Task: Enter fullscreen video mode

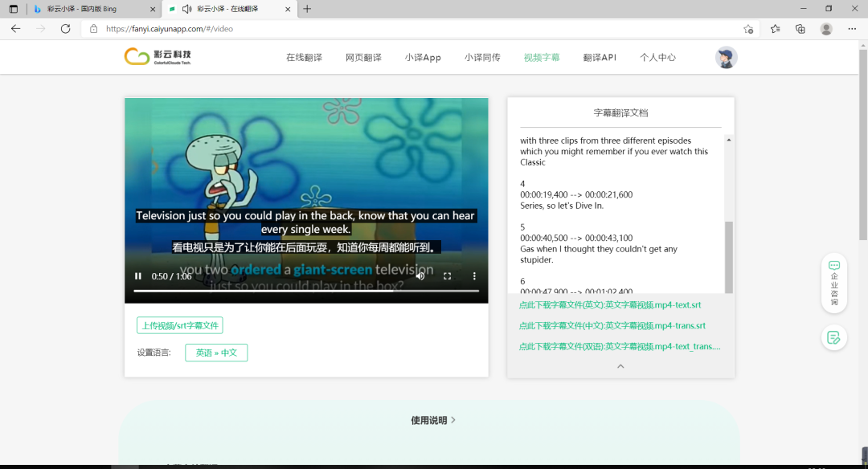Action: pyautogui.click(x=448, y=276)
